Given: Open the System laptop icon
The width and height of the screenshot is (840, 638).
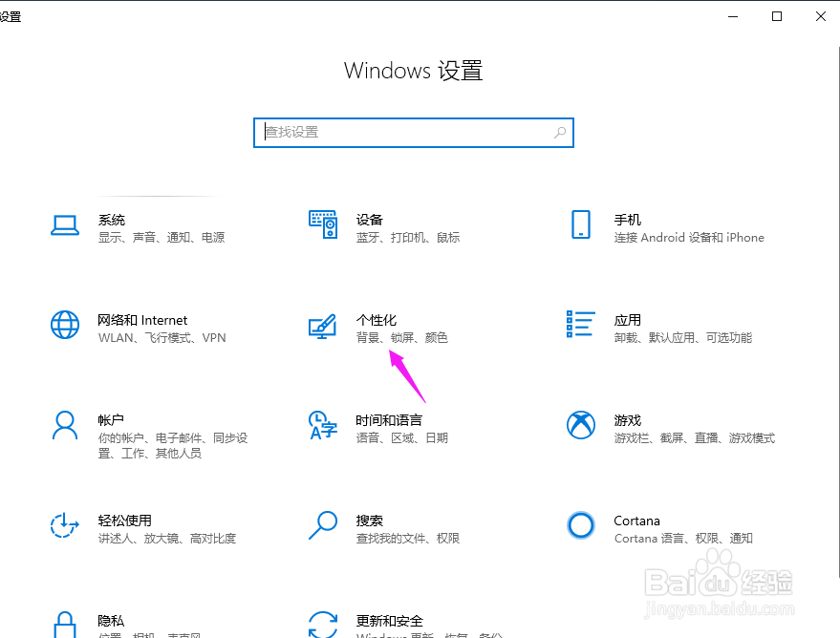Looking at the screenshot, I should [x=65, y=225].
